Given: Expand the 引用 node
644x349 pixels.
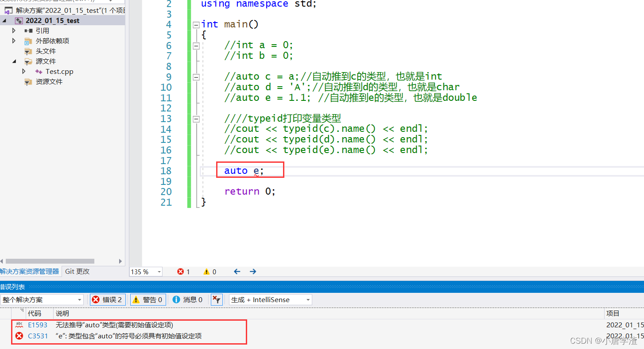Looking at the screenshot, I should (14, 31).
